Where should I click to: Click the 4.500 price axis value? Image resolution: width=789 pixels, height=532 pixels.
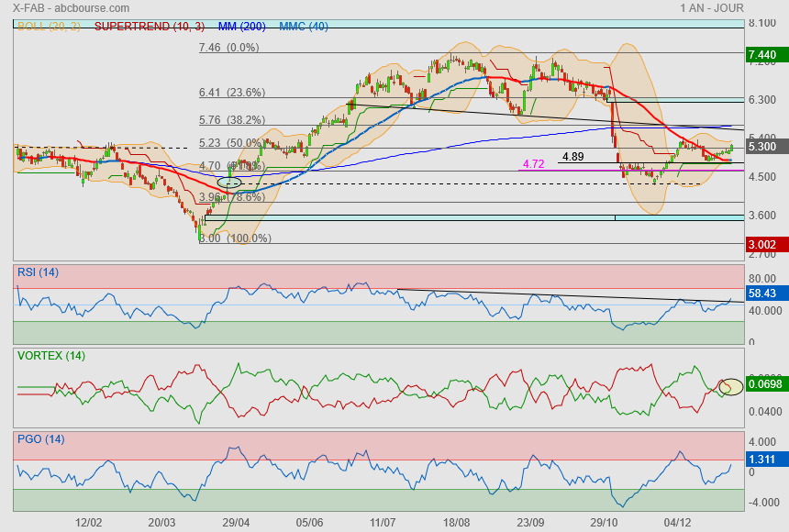click(761, 177)
